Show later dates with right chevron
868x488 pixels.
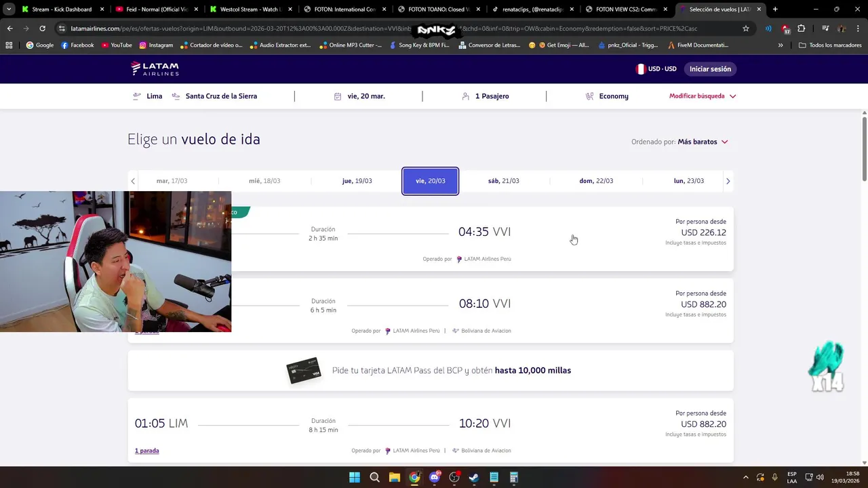[x=728, y=181]
